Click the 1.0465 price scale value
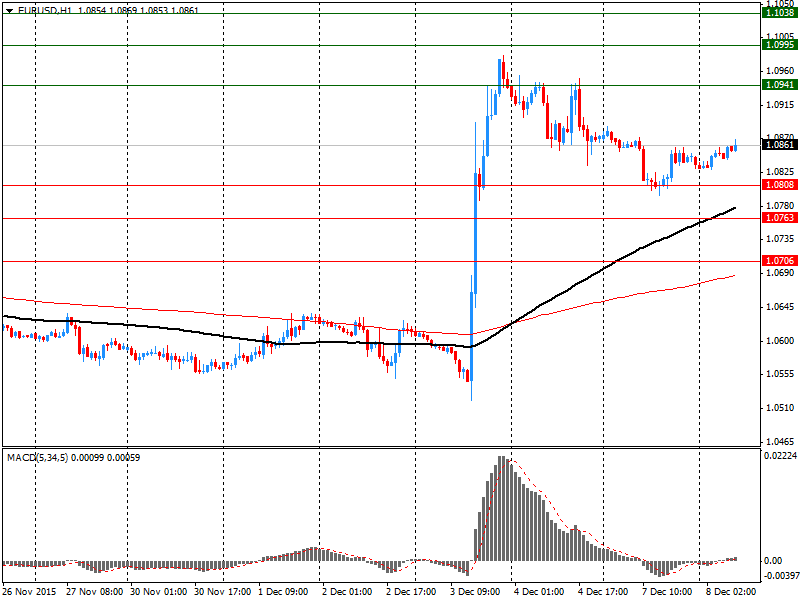The width and height of the screenshot is (800, 600). [x=780, y=442]
